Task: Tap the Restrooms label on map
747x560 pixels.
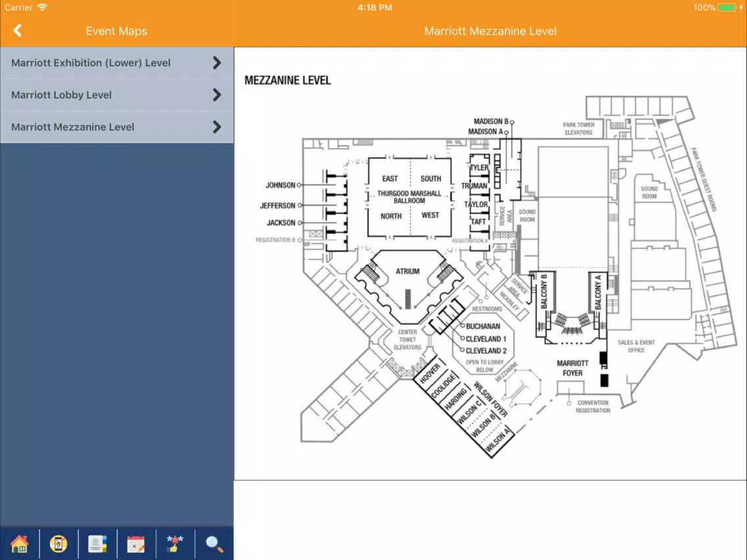Action: coord(487,308)
